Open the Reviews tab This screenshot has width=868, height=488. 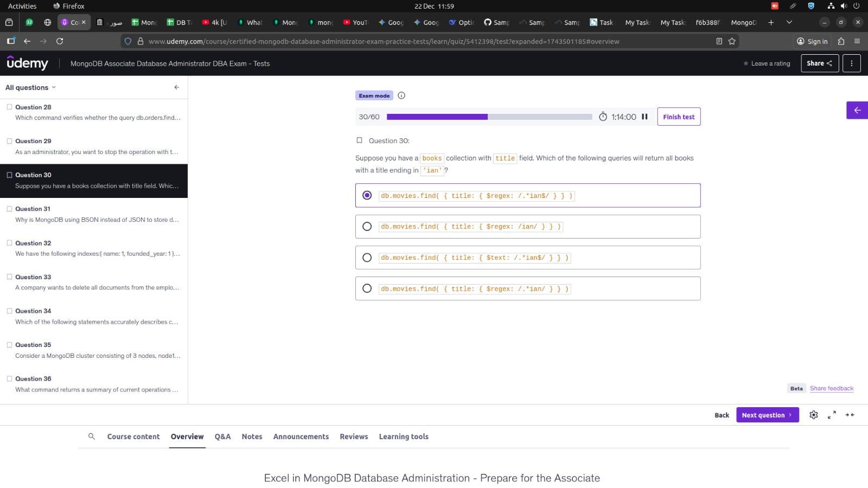coord(353,436)
